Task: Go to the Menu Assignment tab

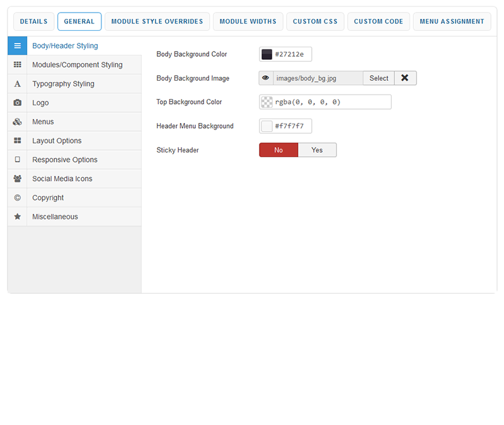Action: click(x=452, y=21)
